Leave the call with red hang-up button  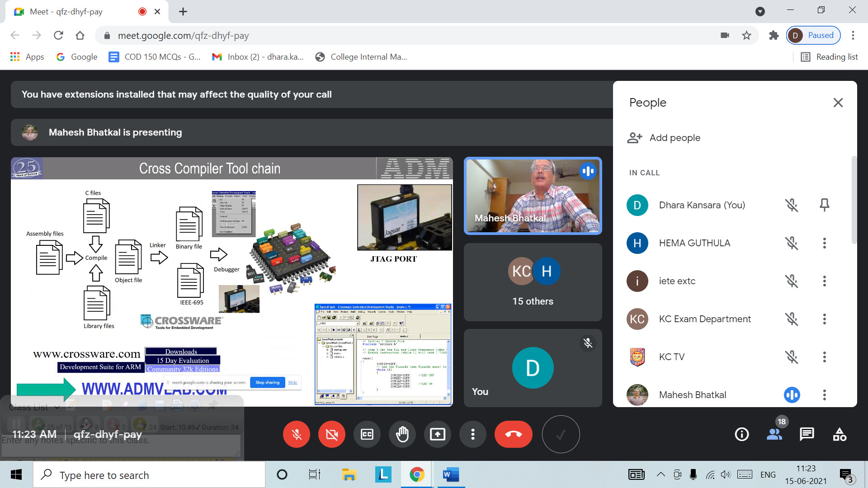click(x=513, y=435)
